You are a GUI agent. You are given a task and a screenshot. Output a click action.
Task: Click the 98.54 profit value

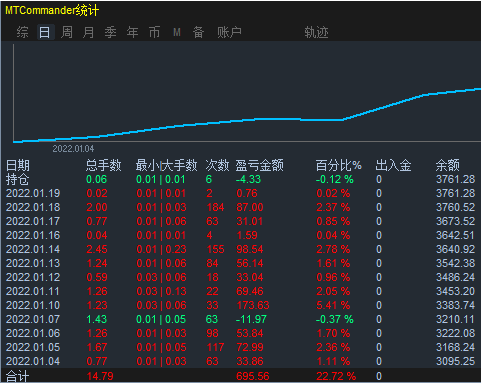250,249
